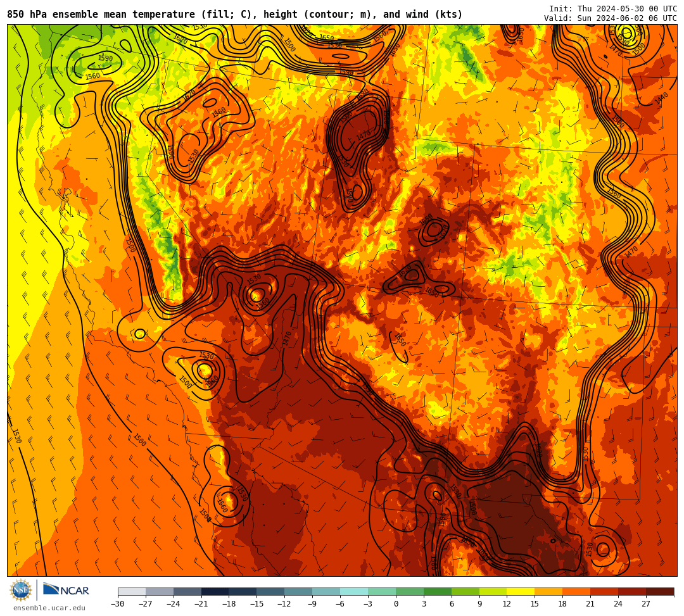The image size is (684, 616).
Task: Click the -12 colorbar tick label
Action: click(x=285, y=604)
